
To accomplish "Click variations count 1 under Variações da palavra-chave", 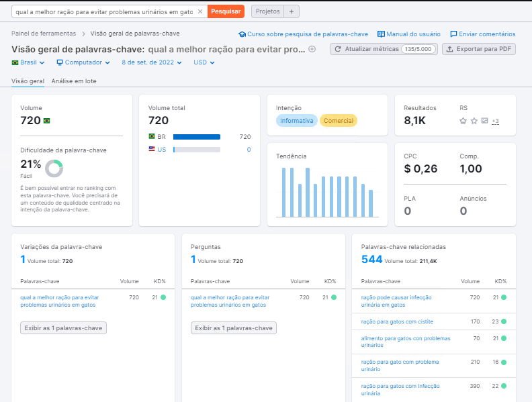I will [x=23, y=259].
